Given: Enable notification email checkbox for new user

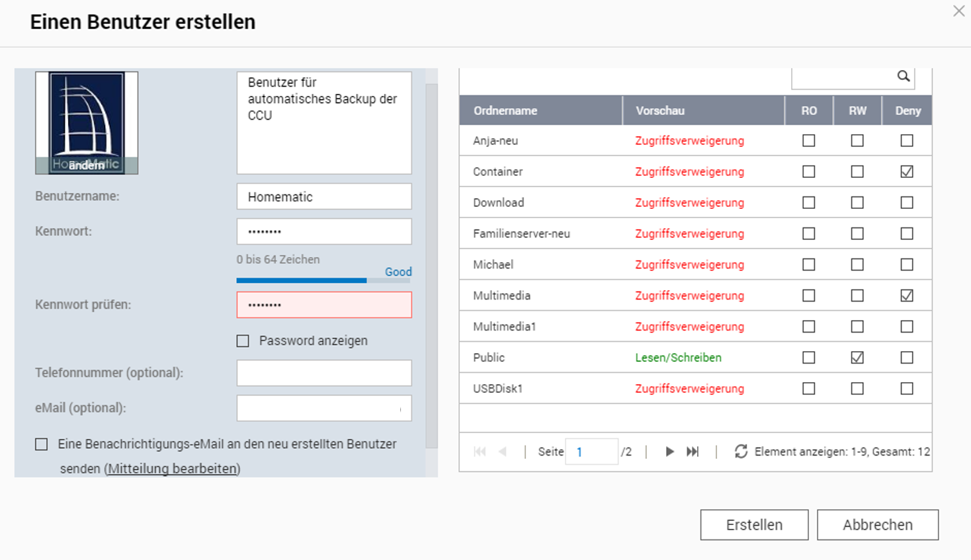Looking at the screenshot, I should [x=42, y=444].
